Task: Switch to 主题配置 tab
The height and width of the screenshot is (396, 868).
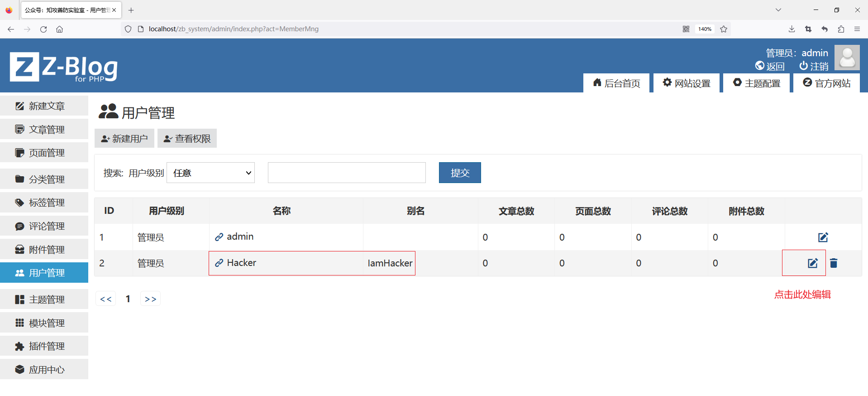Action: (x=757, y=83)
